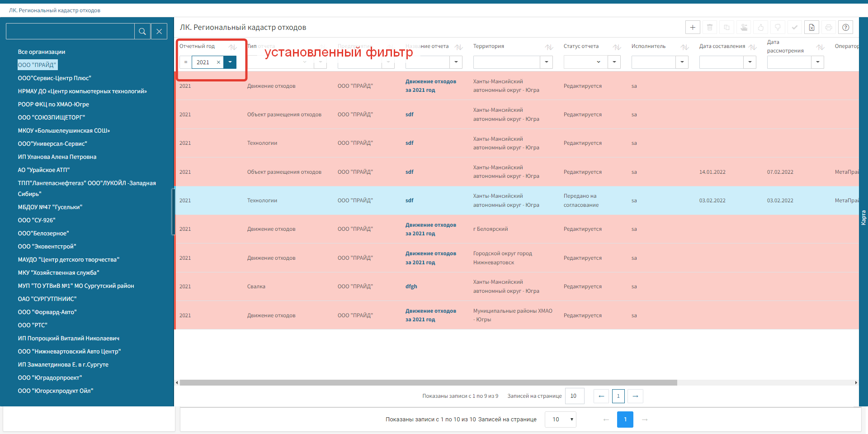868x434 pixels.
Task: Clear the 2021 year filter value
Action: pyautogui.click(x=218, y=62)
